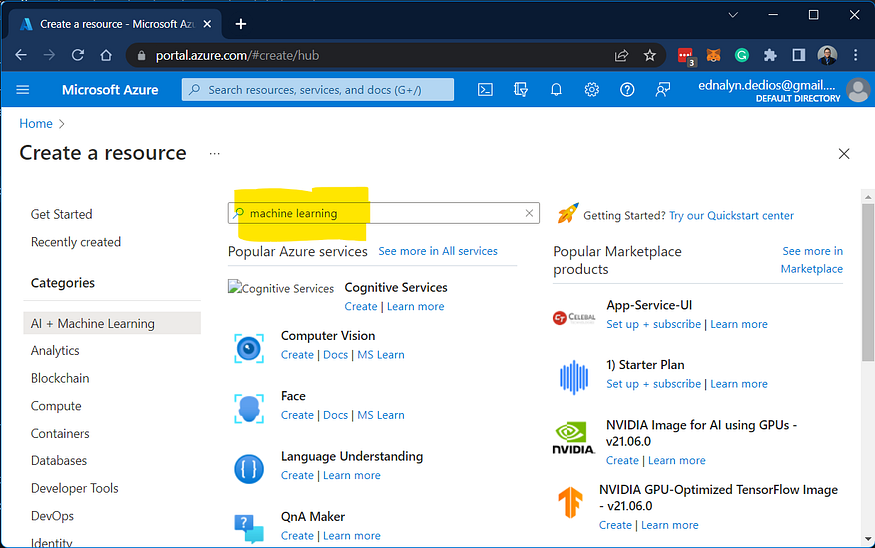Click the Starter Plan waveform icon
The height and width of the screenshot is (548, 875).
574,377
